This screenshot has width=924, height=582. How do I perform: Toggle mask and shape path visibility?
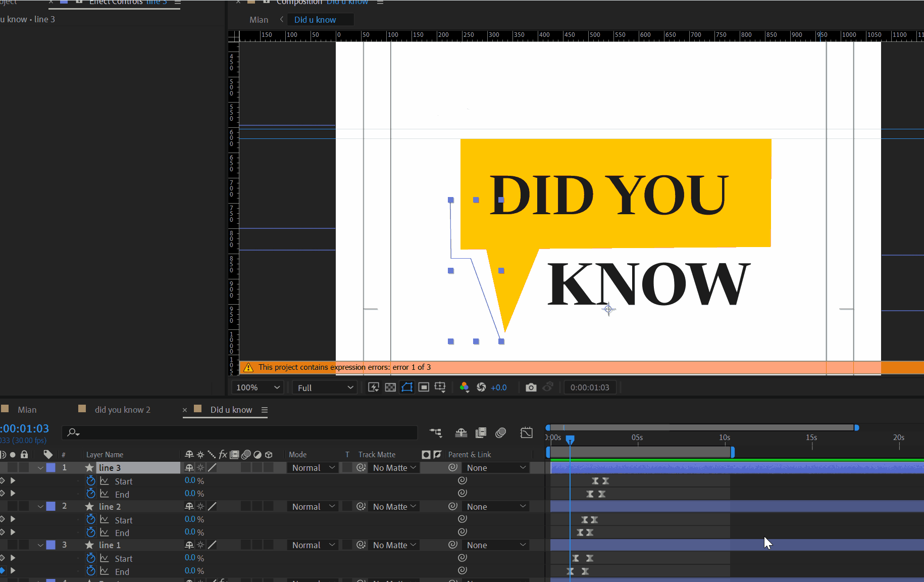pyautogui.click(x=407, y=387)
